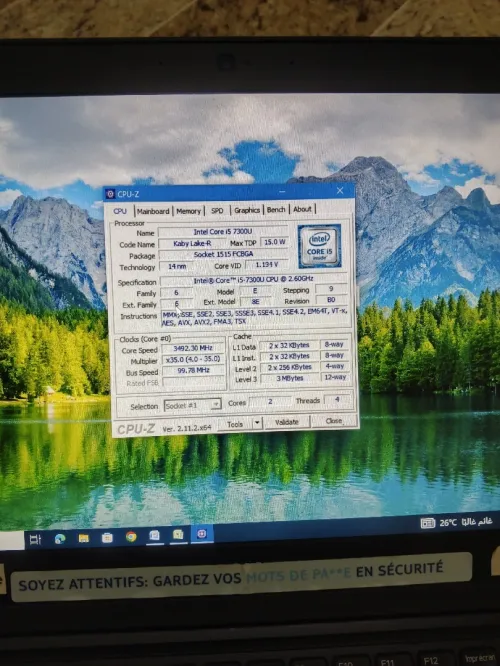Click the Revision value B0
500x666 pixels.
(331, 300)
